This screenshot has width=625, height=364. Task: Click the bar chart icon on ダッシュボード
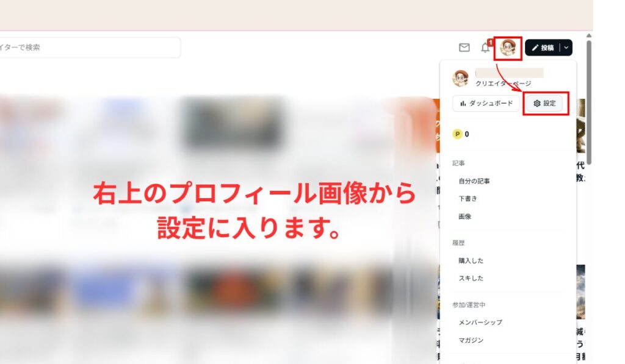click(x=463, y=104)
